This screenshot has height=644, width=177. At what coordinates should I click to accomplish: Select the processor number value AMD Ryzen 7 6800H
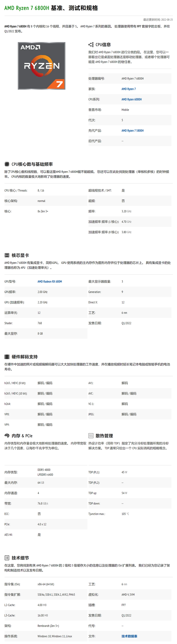(x=132, y=79)
